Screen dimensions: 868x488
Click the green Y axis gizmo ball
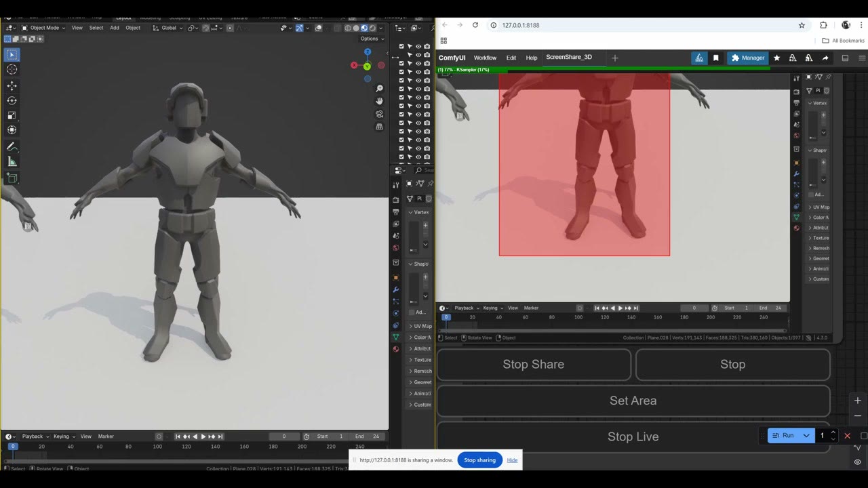click(367, 66)
